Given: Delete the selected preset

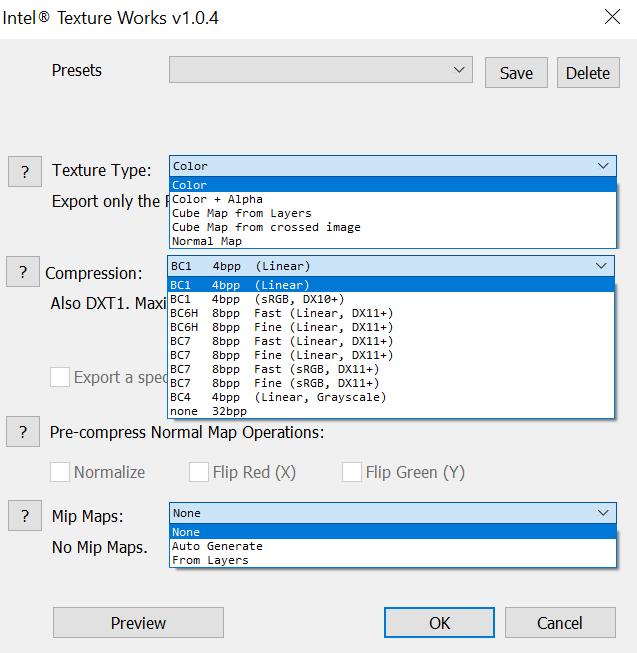Looking at the screenshot, I should click(x=588, y=72).
